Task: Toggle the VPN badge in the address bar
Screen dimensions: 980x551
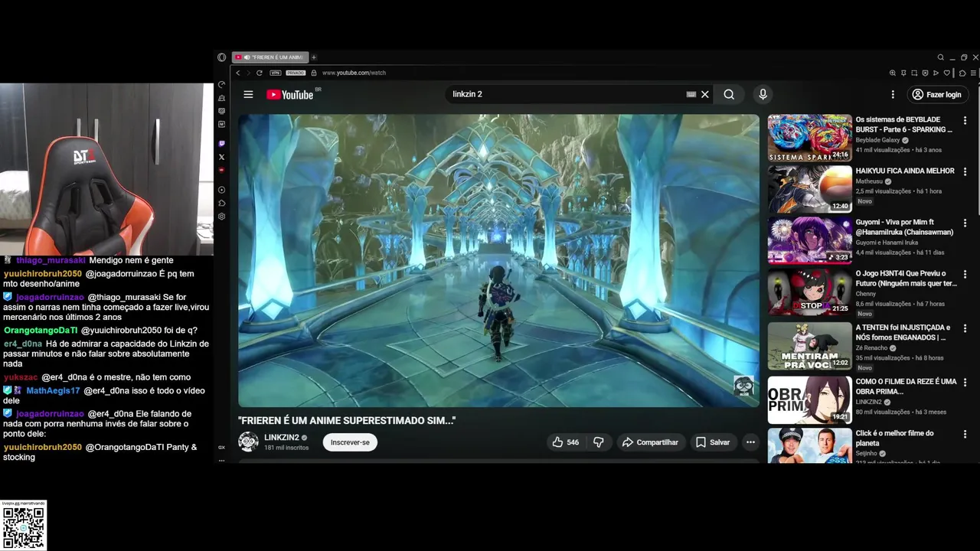Action: [276, 73]
